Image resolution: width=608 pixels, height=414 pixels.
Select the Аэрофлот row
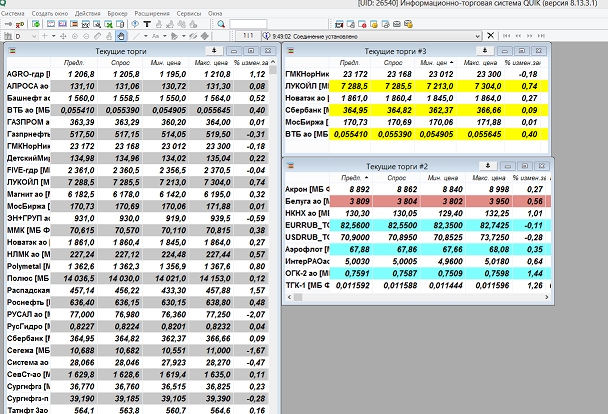(x=418, y=249)
